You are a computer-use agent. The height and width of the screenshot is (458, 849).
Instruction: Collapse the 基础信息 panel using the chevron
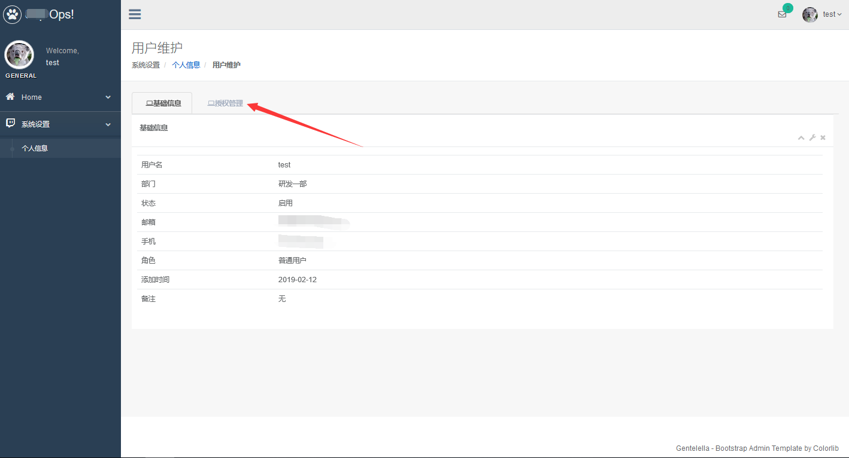(x=801, y=138)
